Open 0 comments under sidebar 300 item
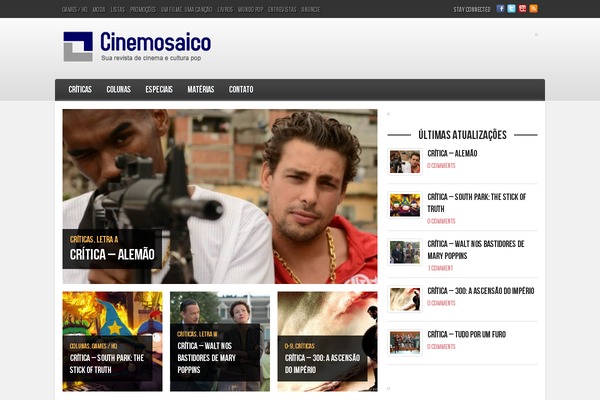Viewport: 600px width, 400px height. tap(441, 303)
